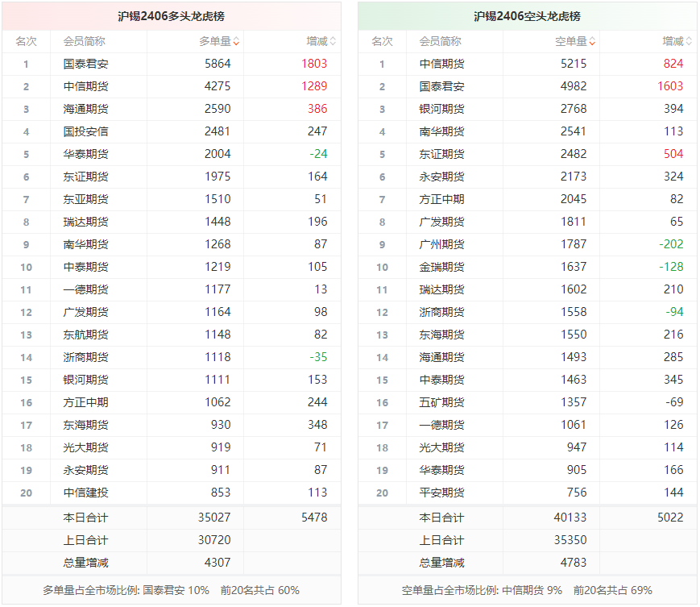Click 名次 header in long table
The height and width of the screenshot is (607, 700).
click(27, 42)
